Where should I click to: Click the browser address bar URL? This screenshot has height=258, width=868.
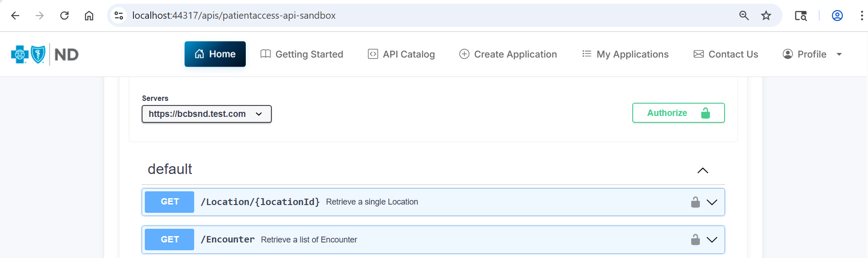point(234,16)
